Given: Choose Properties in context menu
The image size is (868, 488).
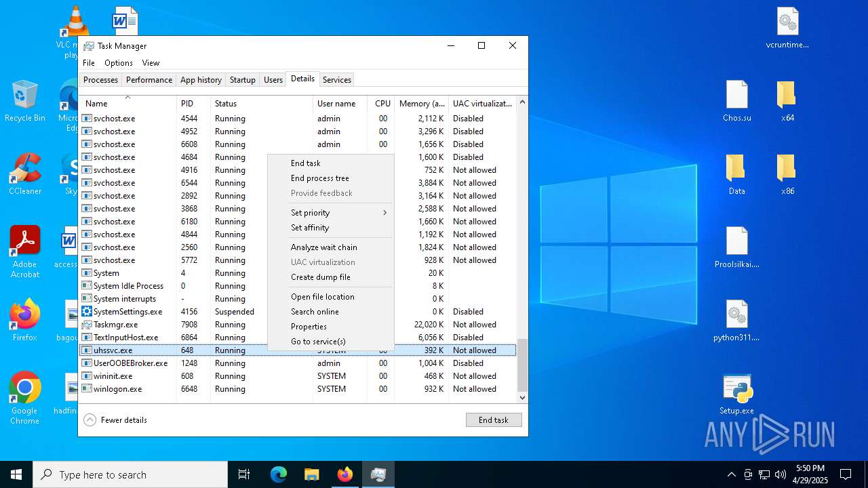Looking at the screenshot, I should click(x=331, y=327).
